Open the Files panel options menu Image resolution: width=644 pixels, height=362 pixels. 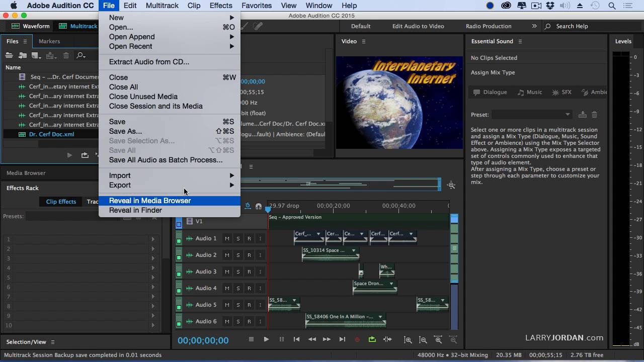tap(25, 41)
